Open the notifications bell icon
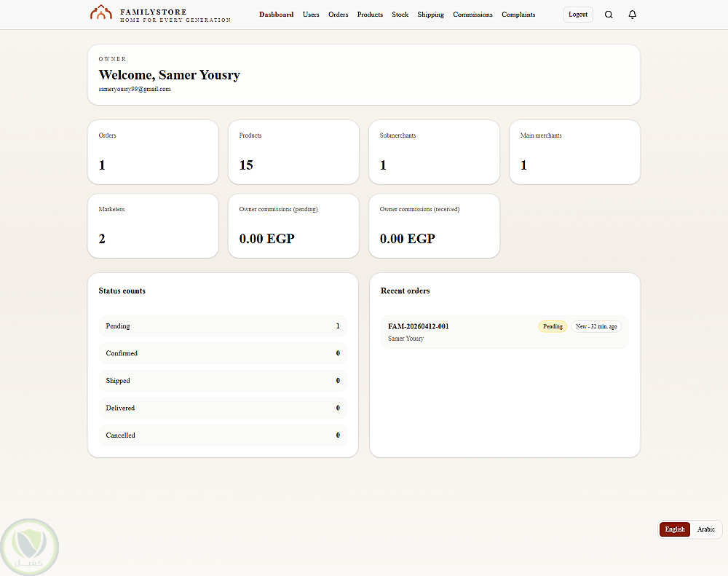Screen dimensions: 728x576 click(633, 15)
